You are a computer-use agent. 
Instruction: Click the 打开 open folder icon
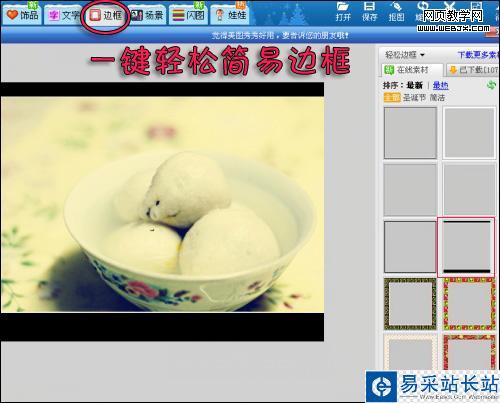(343, 12)
